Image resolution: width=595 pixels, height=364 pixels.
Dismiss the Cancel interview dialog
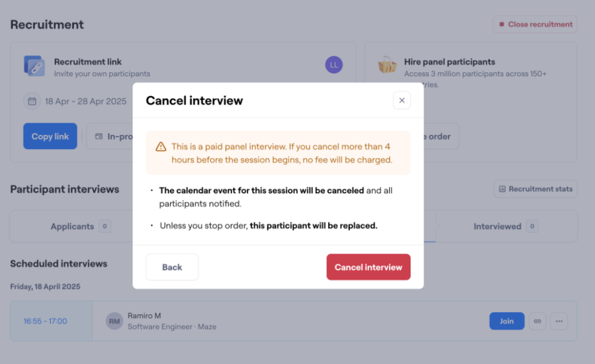tap(402, 100)
